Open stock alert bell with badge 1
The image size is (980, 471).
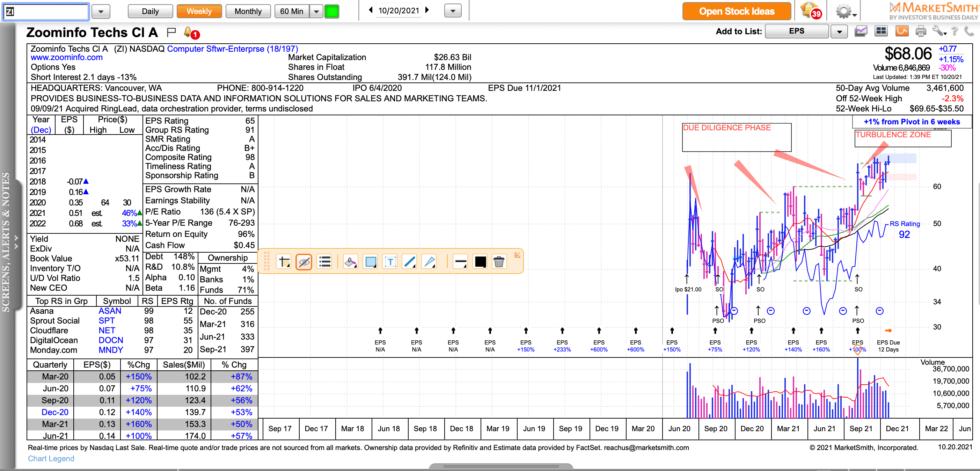click(191, 33)
